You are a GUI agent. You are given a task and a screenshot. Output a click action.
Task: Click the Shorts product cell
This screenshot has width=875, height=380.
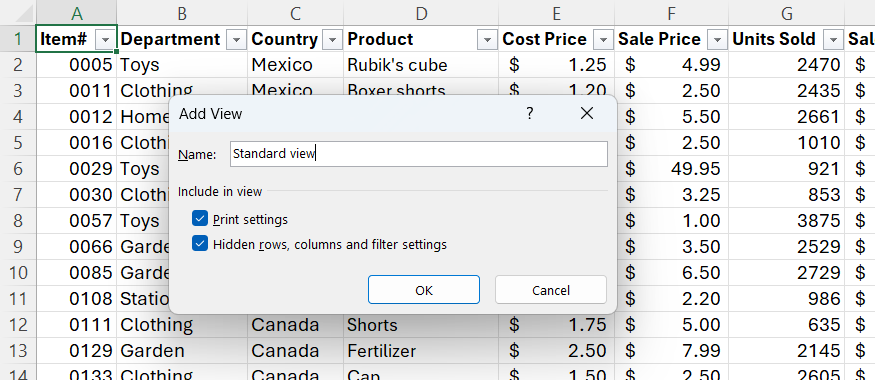[x=421, y=324]
